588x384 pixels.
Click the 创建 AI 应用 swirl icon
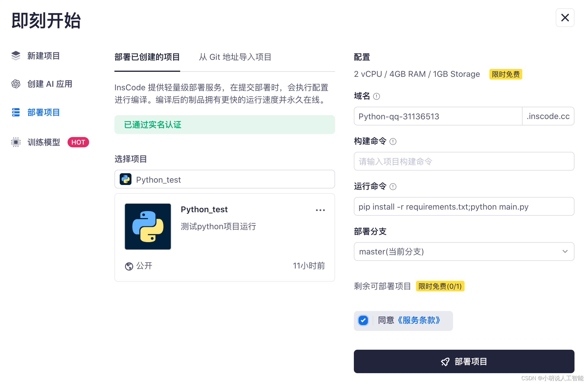click(x=16, y=84)
